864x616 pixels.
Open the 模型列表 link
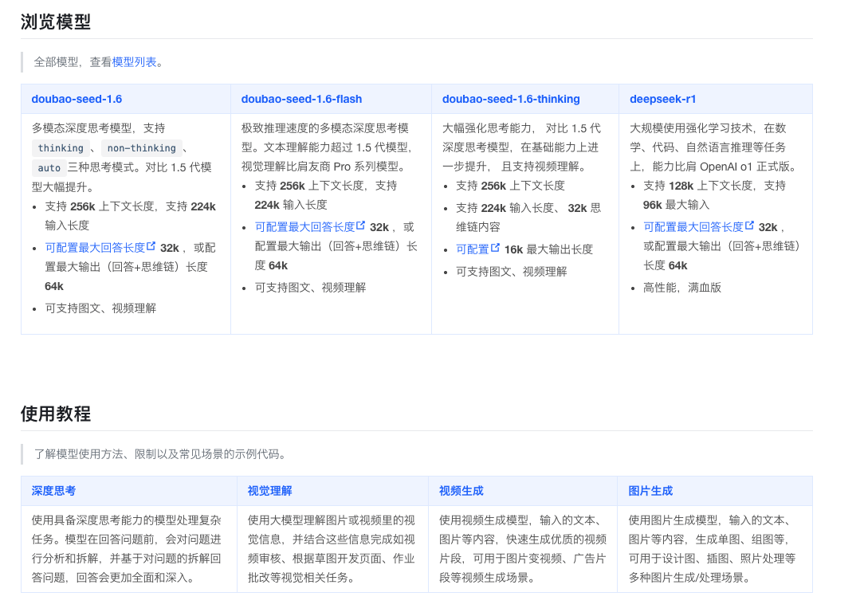134,62
